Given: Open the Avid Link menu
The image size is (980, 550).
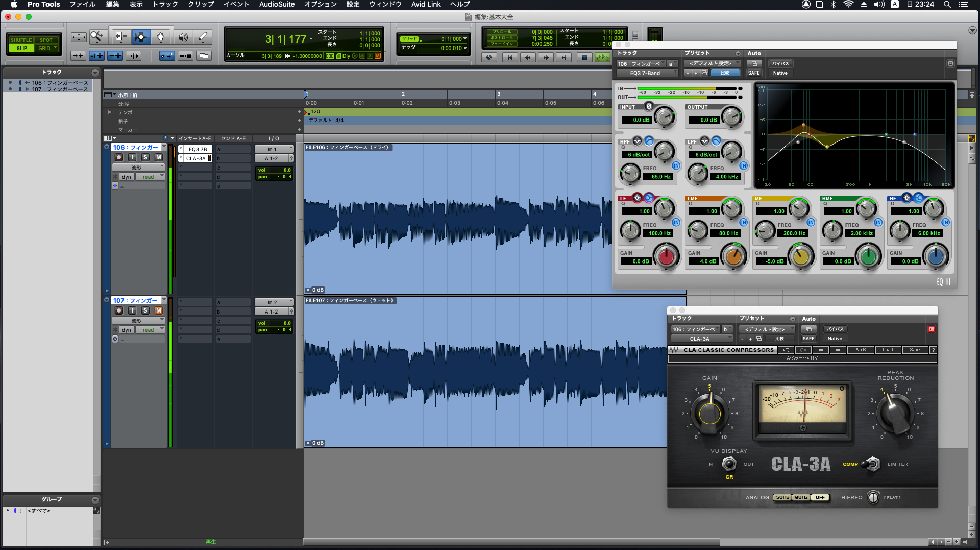Looking at the screenshot, I should [426, 4].
